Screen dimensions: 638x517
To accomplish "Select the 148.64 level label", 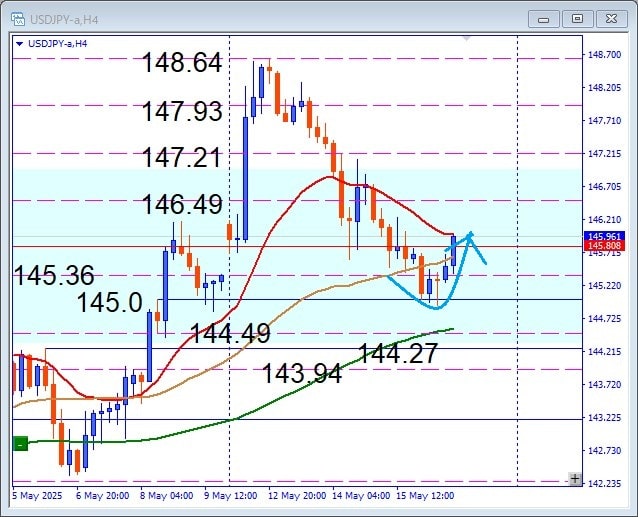I will [x=182, y=62].
